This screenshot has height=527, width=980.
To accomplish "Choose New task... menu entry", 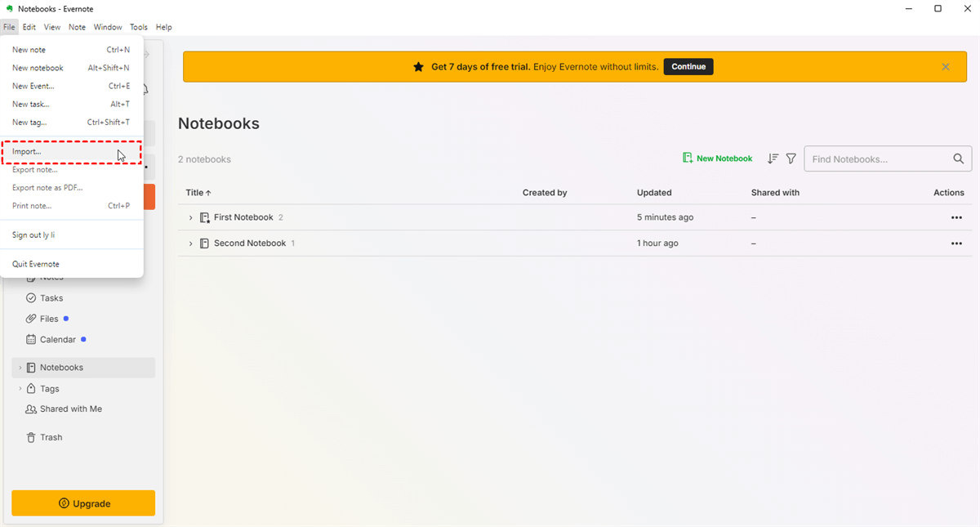I will 72,104.
